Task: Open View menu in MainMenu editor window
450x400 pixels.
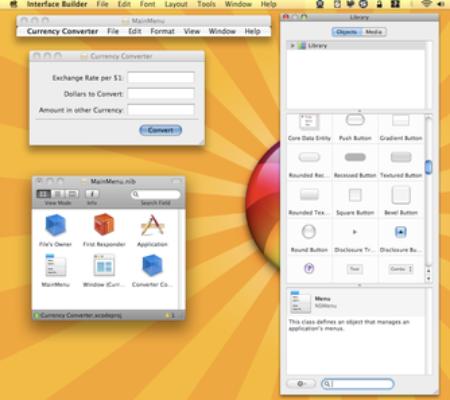Action: [192, 31]
